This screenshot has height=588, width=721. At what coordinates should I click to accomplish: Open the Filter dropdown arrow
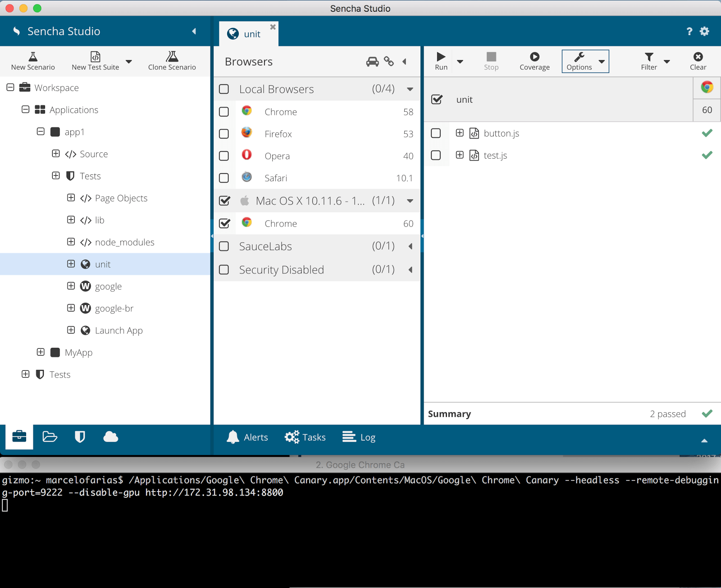[667, 62]
